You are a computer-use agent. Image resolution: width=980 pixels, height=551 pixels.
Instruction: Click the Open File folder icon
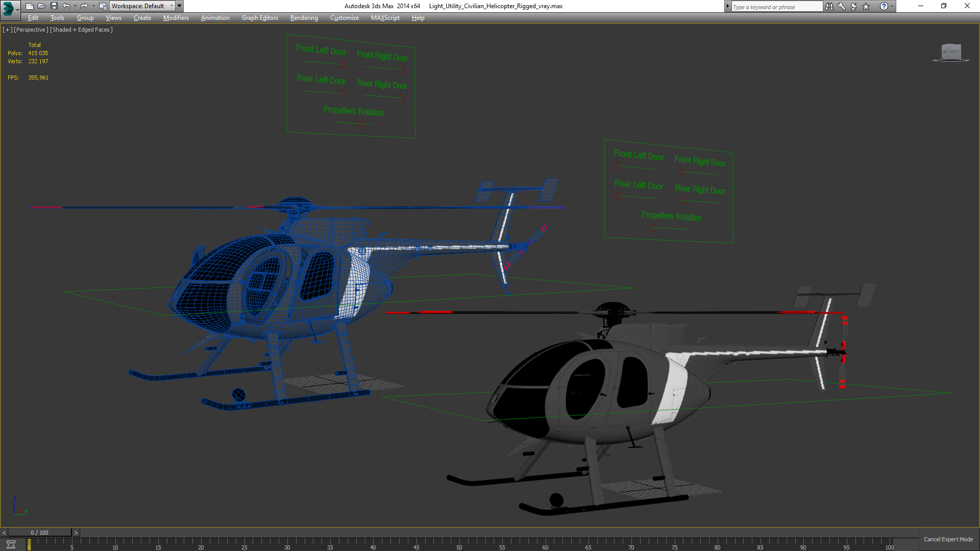click(x=41, y=6)
